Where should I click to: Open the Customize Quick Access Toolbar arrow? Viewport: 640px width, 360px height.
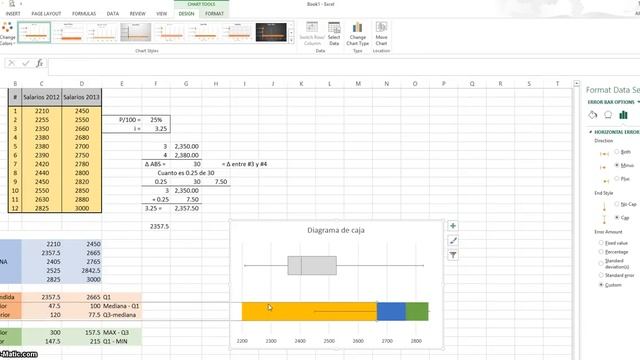(x=21, y=4)
